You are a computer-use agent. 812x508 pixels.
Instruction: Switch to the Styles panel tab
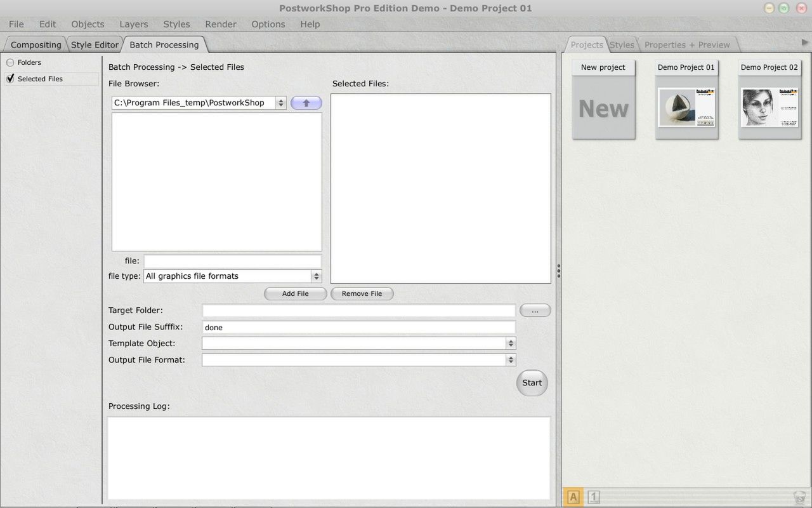(x=622, y=44)
